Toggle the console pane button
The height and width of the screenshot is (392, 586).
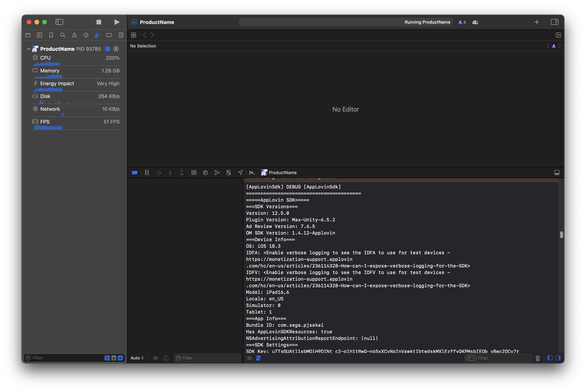coord(558,358)
